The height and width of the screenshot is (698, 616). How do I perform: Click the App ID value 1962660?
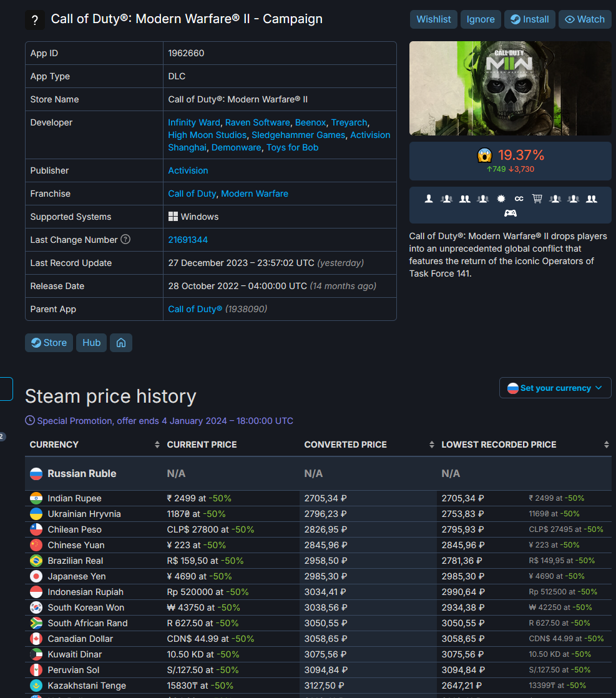[x=186, y=53]
